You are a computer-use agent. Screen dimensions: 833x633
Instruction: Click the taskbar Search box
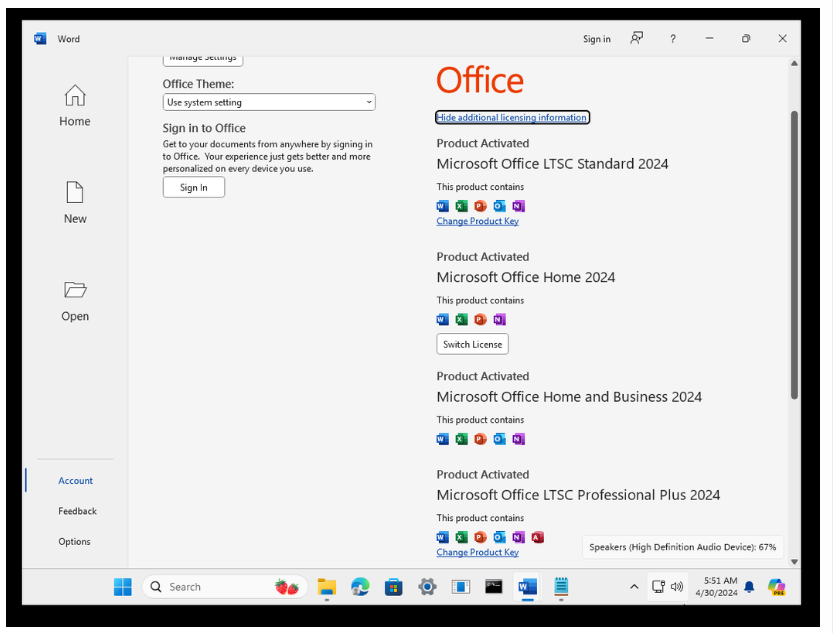point(225,587)
